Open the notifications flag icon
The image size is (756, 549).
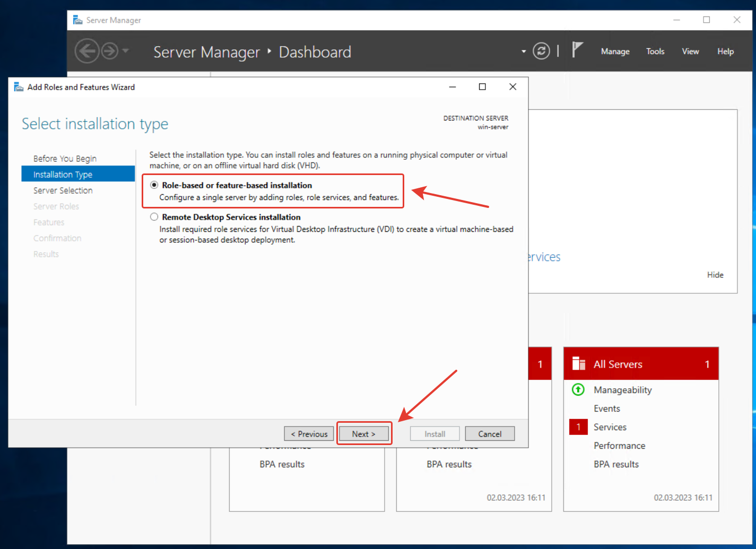pyautogui.click(x=577, y=50)
